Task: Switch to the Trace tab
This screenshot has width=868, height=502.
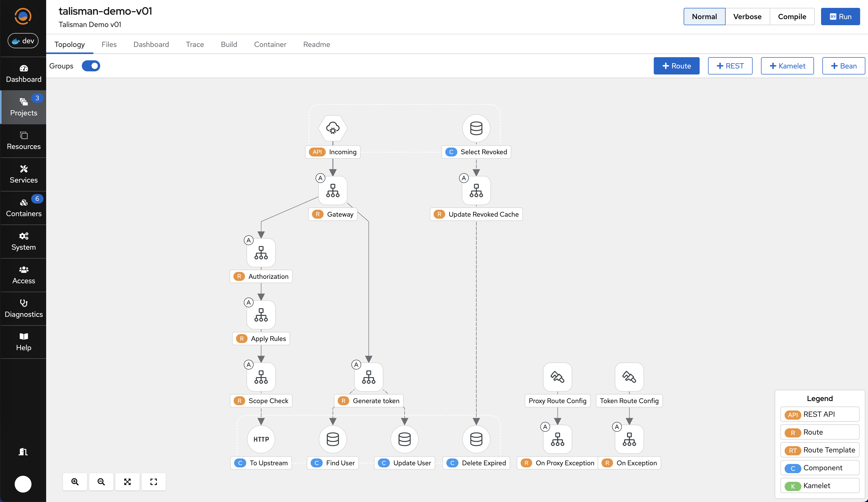Action: tap(195, 44)
